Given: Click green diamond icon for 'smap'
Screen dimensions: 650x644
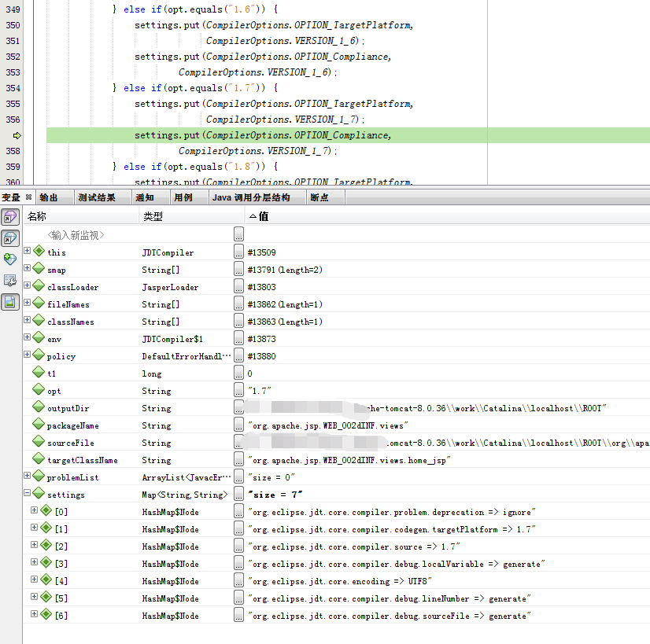Looking at the screenshot, I should (39, 268).
